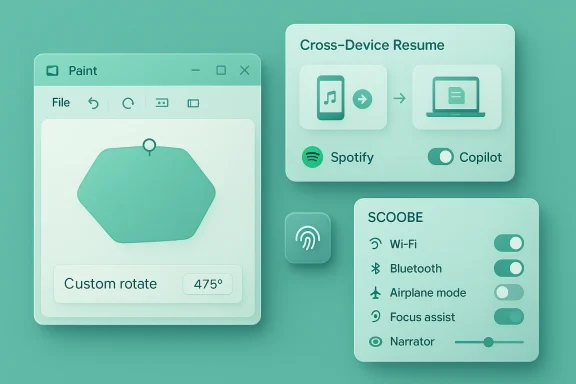576x384 pixels.
Task: Click the Narrator slider handle
Action: (x=488, y=342)
